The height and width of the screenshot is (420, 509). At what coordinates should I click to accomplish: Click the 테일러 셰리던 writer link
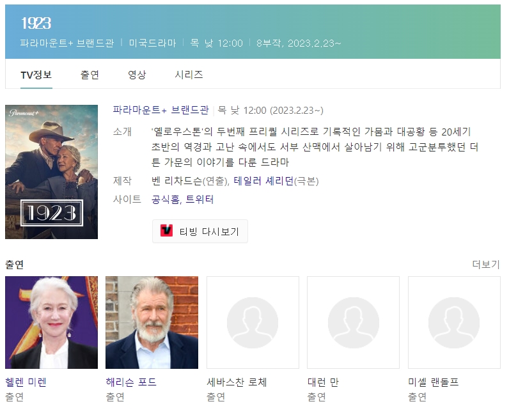pyautogui.click(x=263, y=181)
